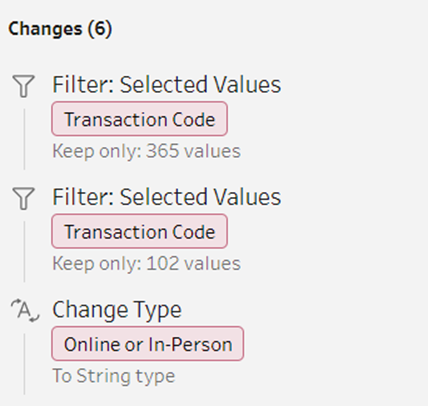Click the (6) change count in header
Viewport: 428px width, 406px height.
[x=100, y=29]
